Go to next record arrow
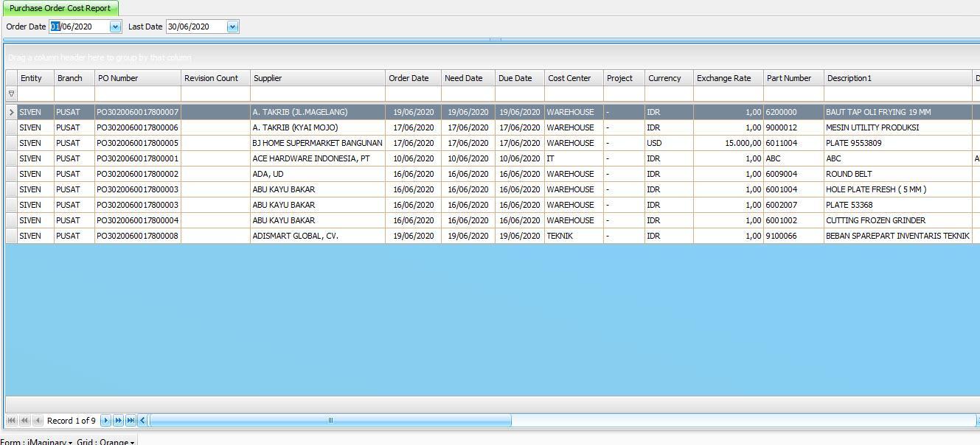Screen dimensions: 980x445 [x=105, y=421]
